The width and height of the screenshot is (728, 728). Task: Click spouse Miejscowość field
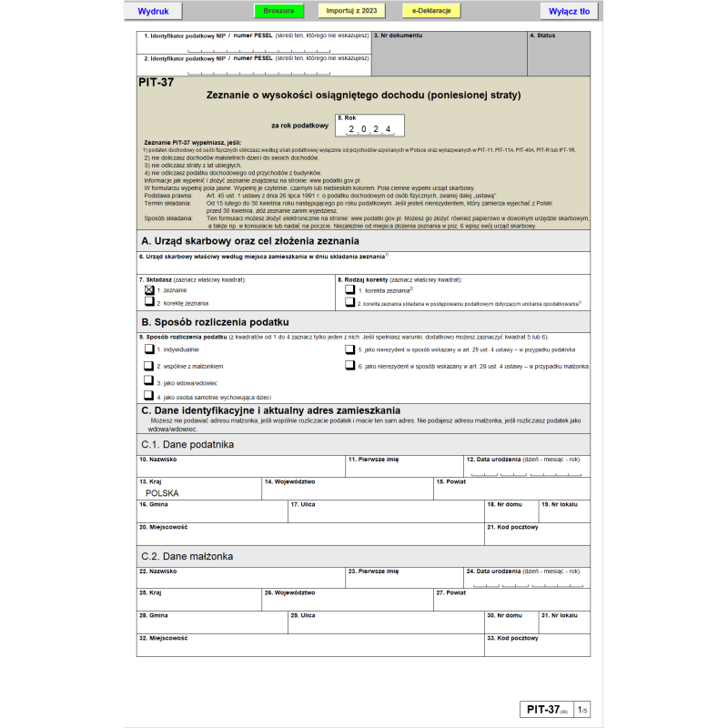(x=309, y=648)
